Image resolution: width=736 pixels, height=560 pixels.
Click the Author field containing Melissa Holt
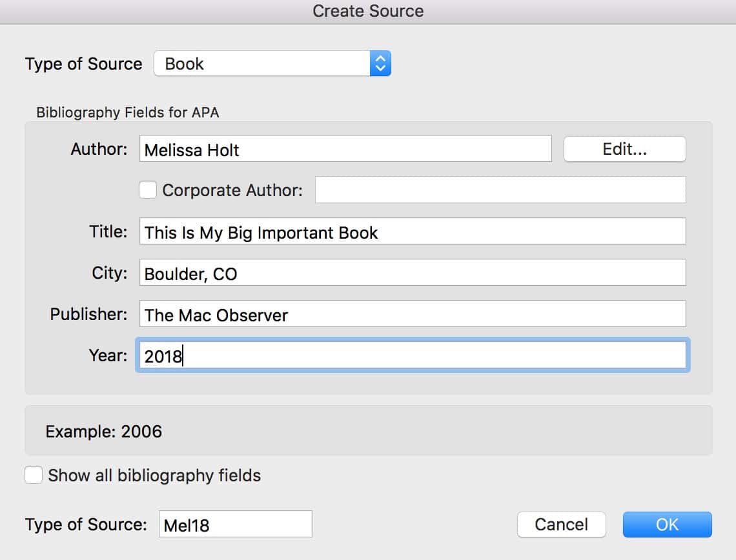tap(345, 149)
